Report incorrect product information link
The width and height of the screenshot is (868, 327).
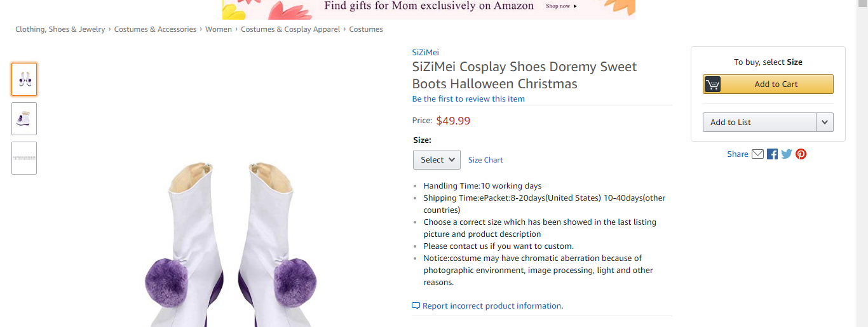pos(492,306)
